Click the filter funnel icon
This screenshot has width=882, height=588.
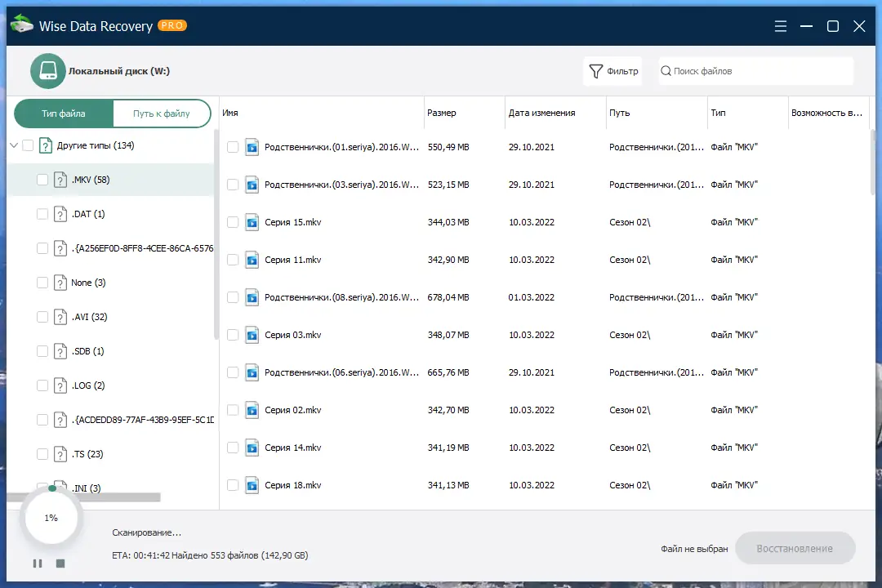point(595,72)
